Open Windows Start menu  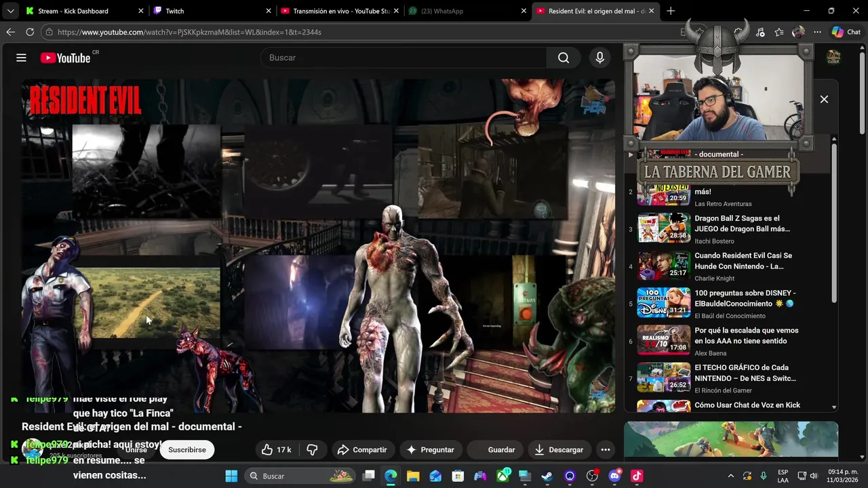click(x=231, y=476)
